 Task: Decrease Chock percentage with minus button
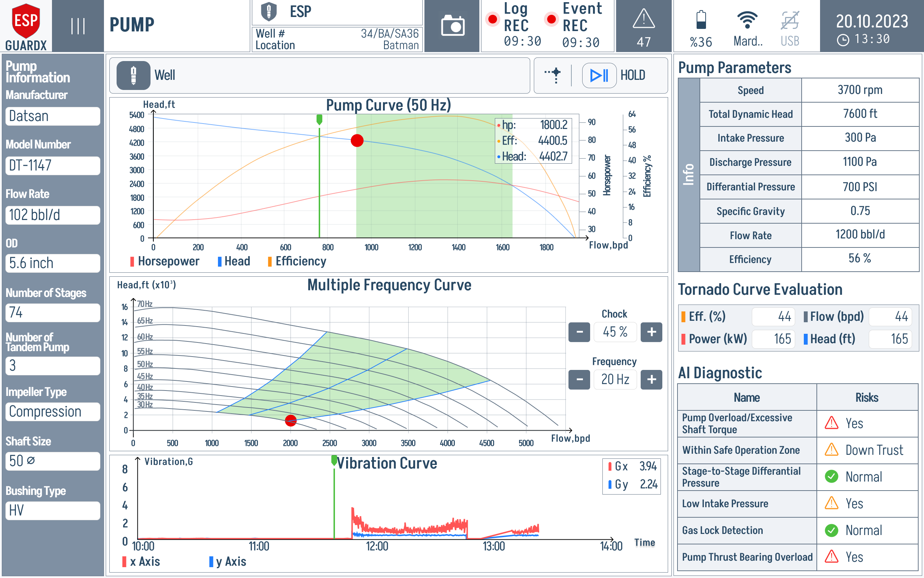click(x=579, y=332)
